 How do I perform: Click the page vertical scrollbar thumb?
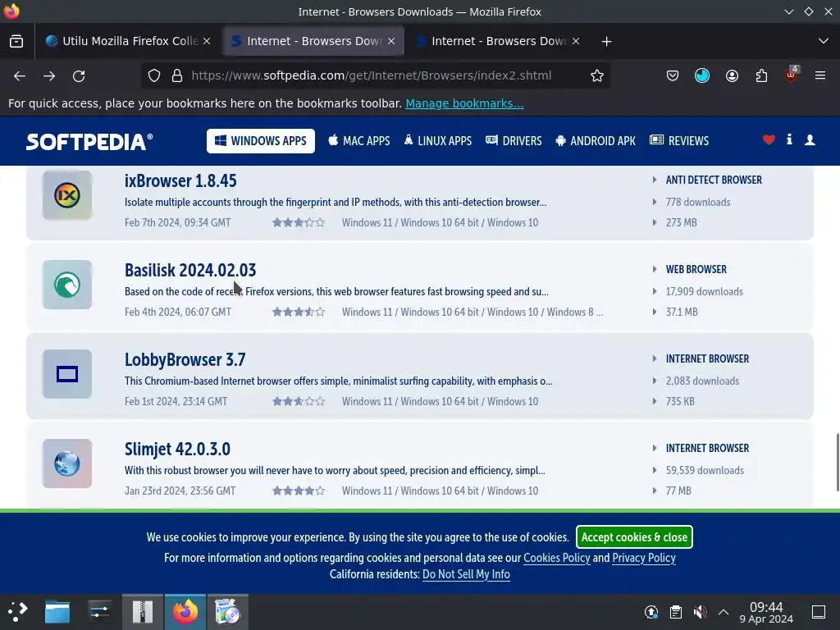[838, 462]
